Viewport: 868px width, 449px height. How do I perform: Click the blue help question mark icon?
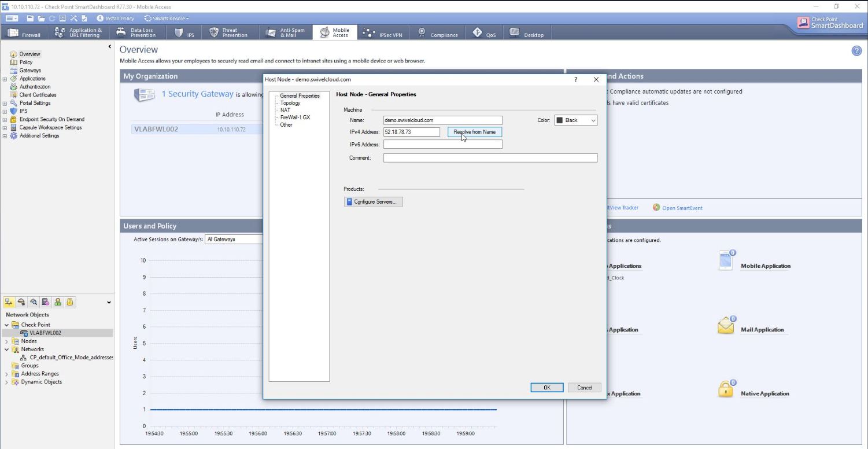click(856, 51)
